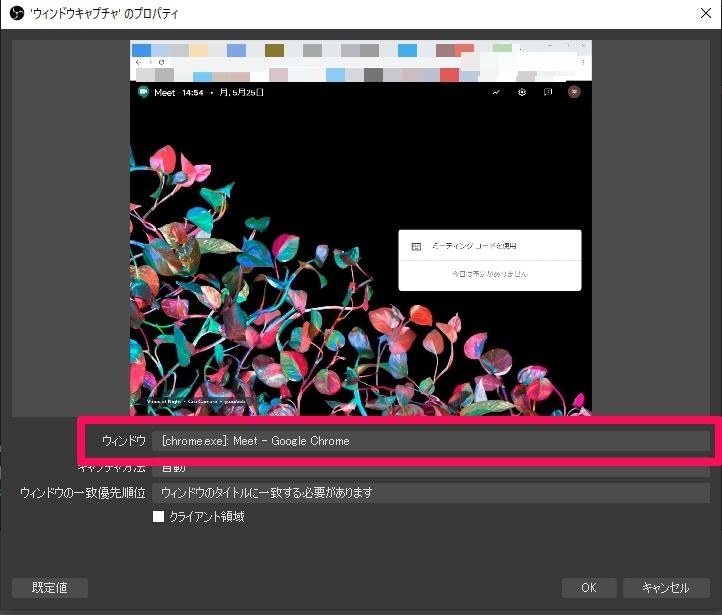The image size is (722, 615).
Task: Click the 月, 5月25日 date text in the preview
Action: pos(241,93)
